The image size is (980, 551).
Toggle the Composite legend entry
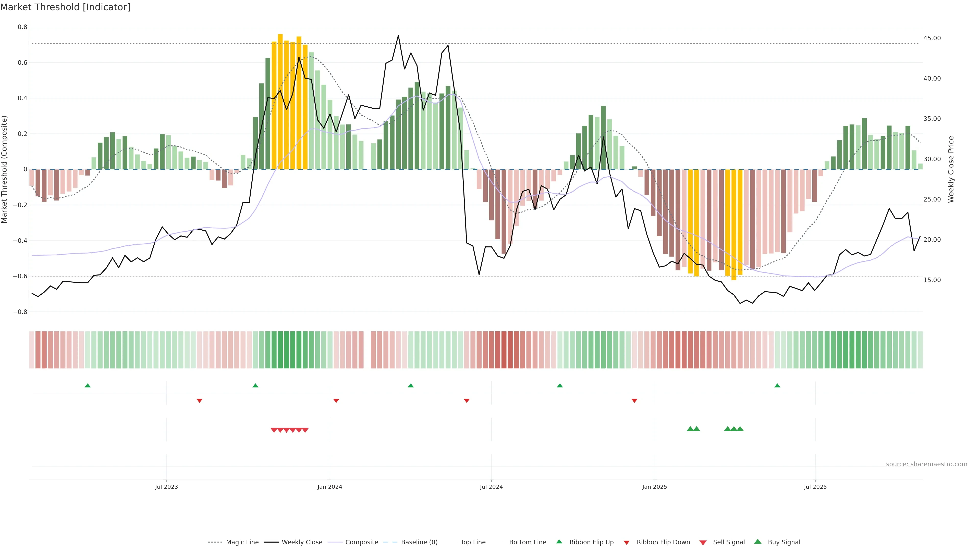point(361,542)
